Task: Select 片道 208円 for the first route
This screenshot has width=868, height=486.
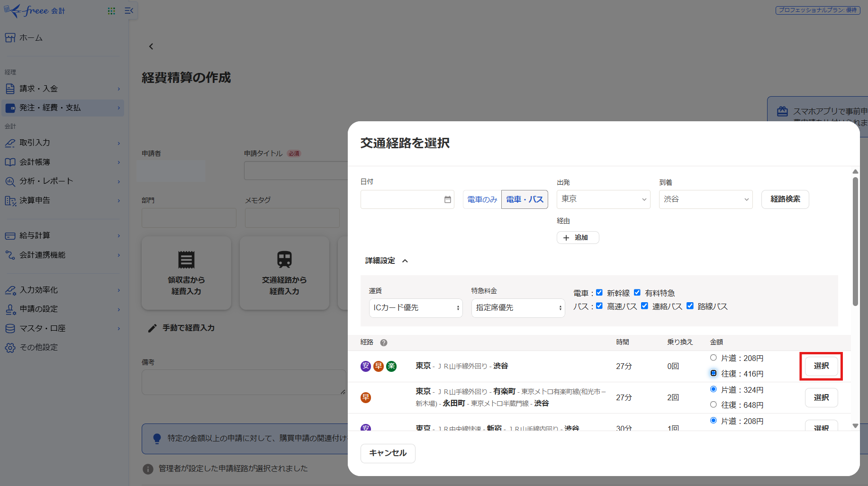Action: point(713,358)
